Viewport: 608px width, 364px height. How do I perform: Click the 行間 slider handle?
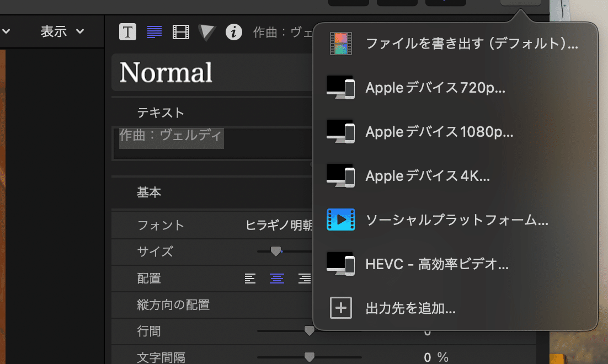pos(310,331)
